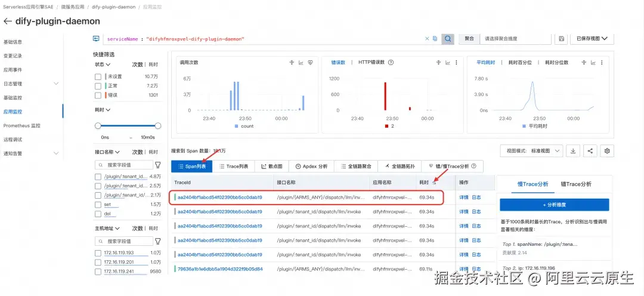Check host 172.16.119.193 filter
This screenshot has width=644, height=296.
98,253
